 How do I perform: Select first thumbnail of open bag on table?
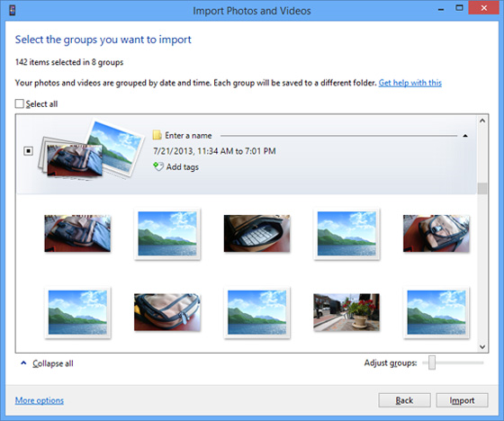[x=77, y=233]
